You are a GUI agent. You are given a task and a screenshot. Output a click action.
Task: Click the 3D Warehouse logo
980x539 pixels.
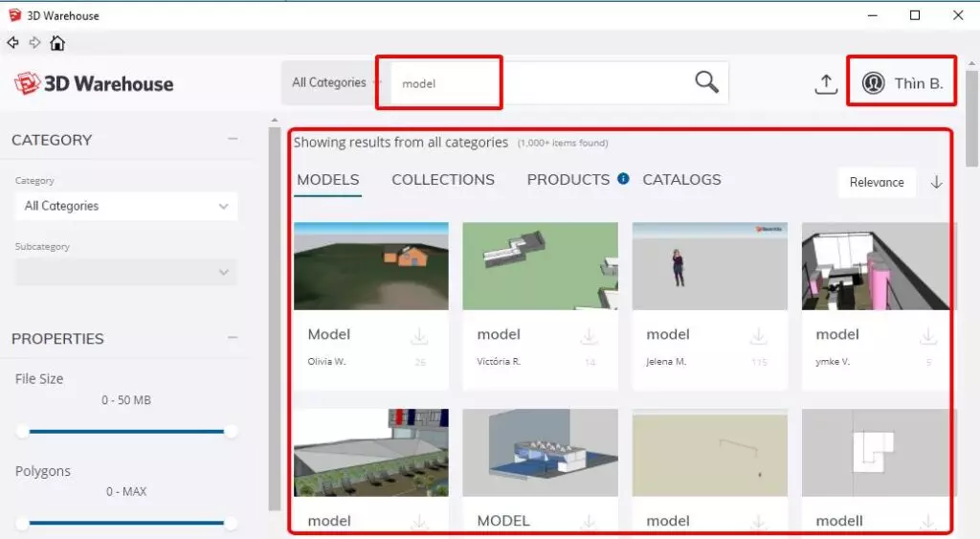pyautogui.click(x=94, y=83)
